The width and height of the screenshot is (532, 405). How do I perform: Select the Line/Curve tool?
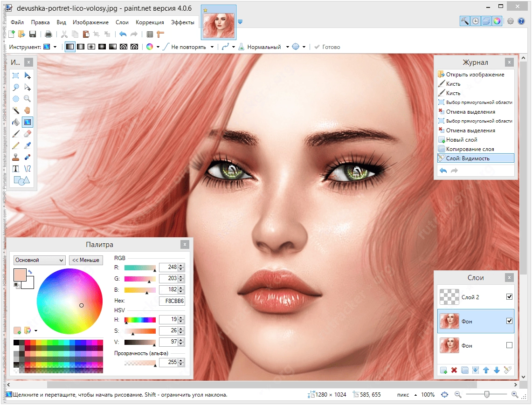pos(28,169)
